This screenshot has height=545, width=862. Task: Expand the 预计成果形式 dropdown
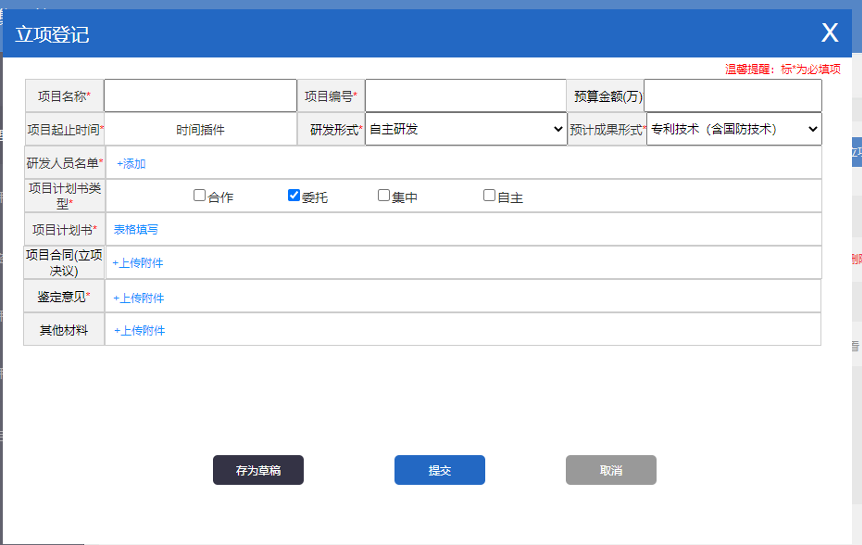pos(733,129)
